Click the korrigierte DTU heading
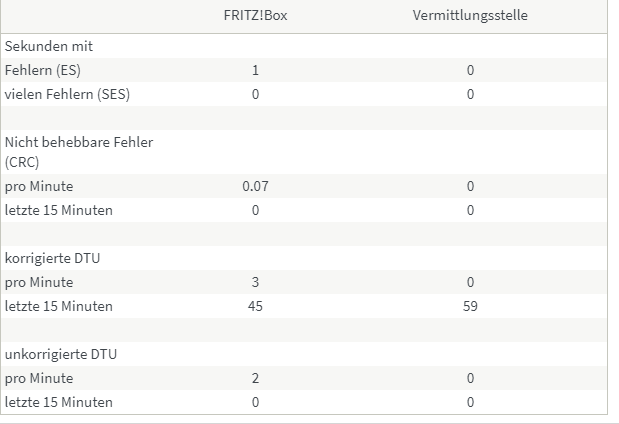Screen dimensions: 619x424 (x=53, y=258)
